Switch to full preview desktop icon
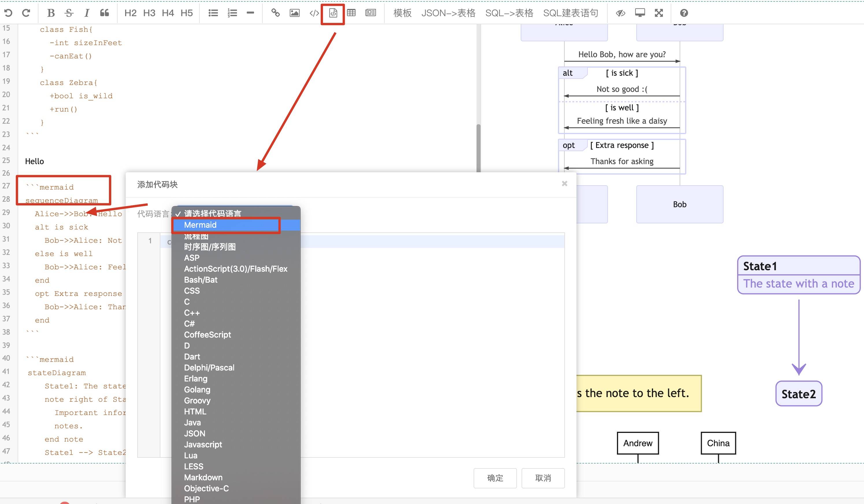Image resolution: width=864 pixels, height=504 pixels. (x=640, y=13)
